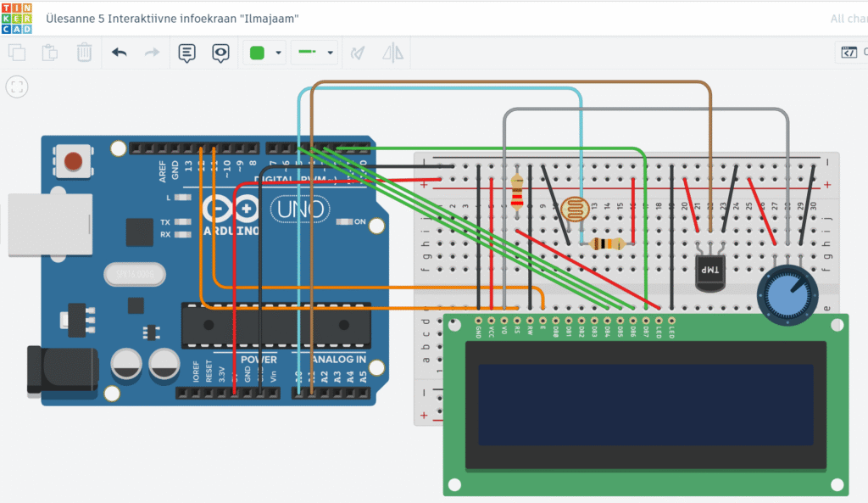Screen dimensions: 868x503
Task: Select the TMP temperature sensor
Action: click(710, 271)
